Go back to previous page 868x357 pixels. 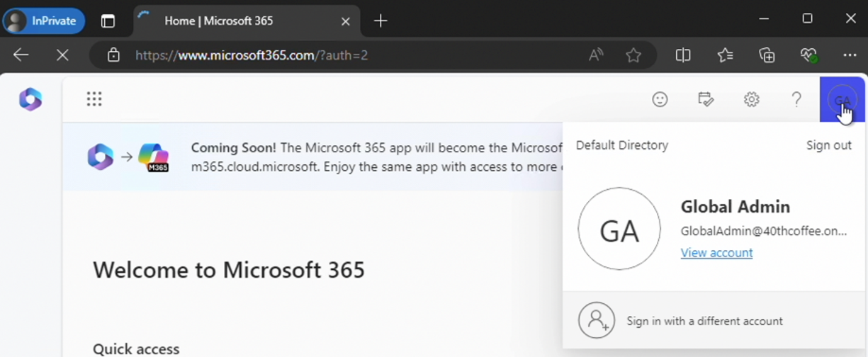21,55
